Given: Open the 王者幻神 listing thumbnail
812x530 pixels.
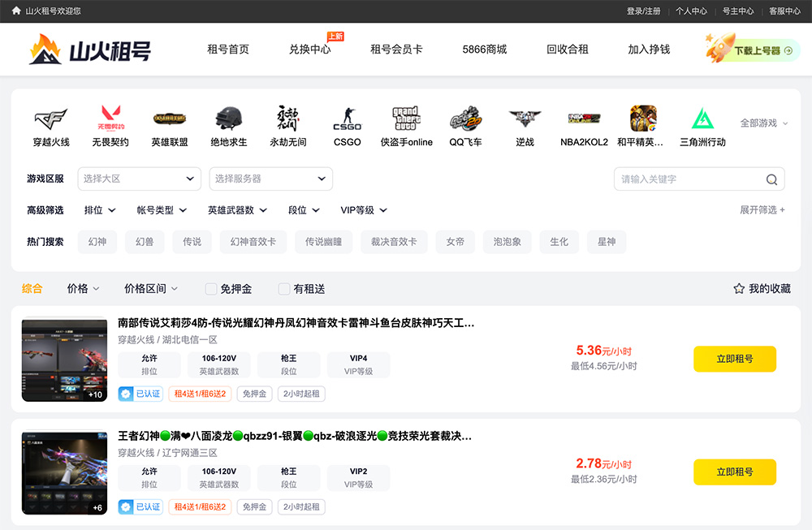Looking at the screenshot, I should [64, 472].
